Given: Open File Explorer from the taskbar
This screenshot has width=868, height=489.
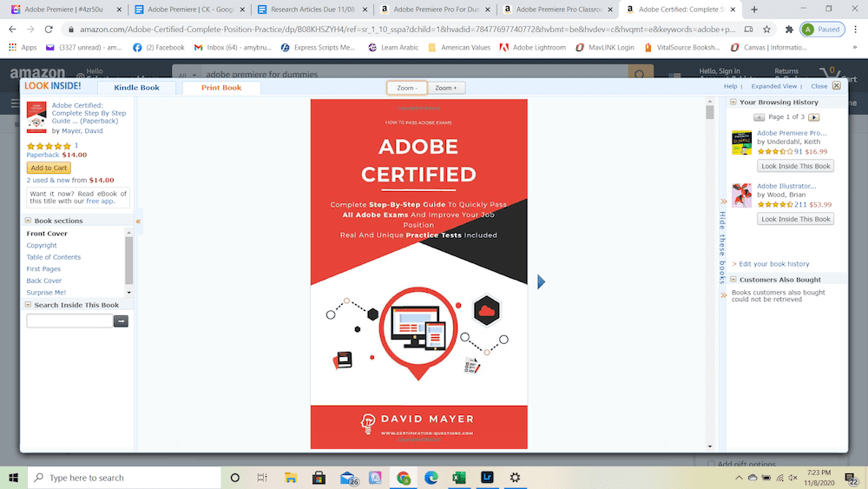Looking at the screenshot, I should tap(291, 478).
